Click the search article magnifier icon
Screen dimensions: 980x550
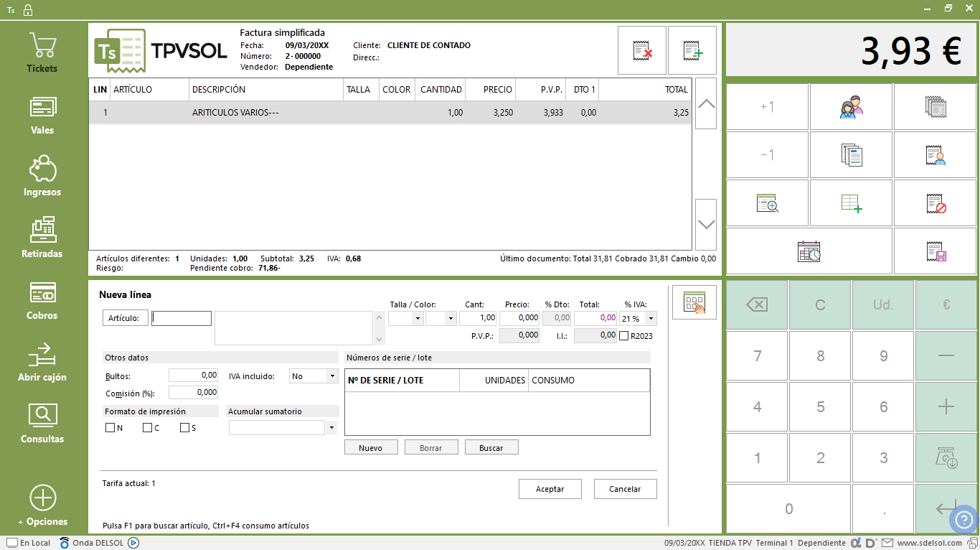(x=767, y=203)
